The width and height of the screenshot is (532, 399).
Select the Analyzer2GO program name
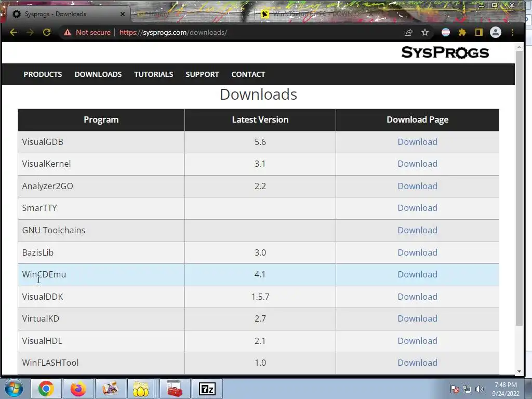tap(47, 186)
